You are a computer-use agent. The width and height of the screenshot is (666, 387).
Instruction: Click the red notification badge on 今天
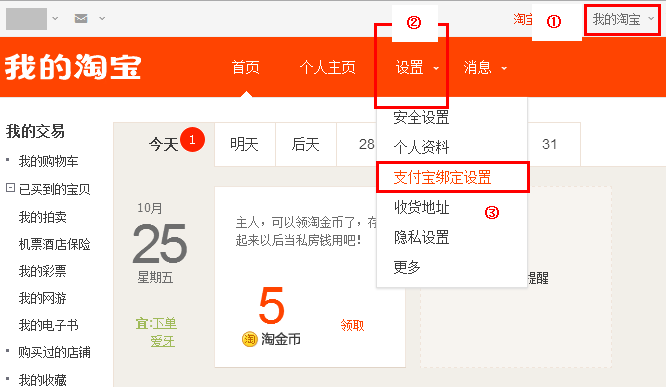coord(192,139)
